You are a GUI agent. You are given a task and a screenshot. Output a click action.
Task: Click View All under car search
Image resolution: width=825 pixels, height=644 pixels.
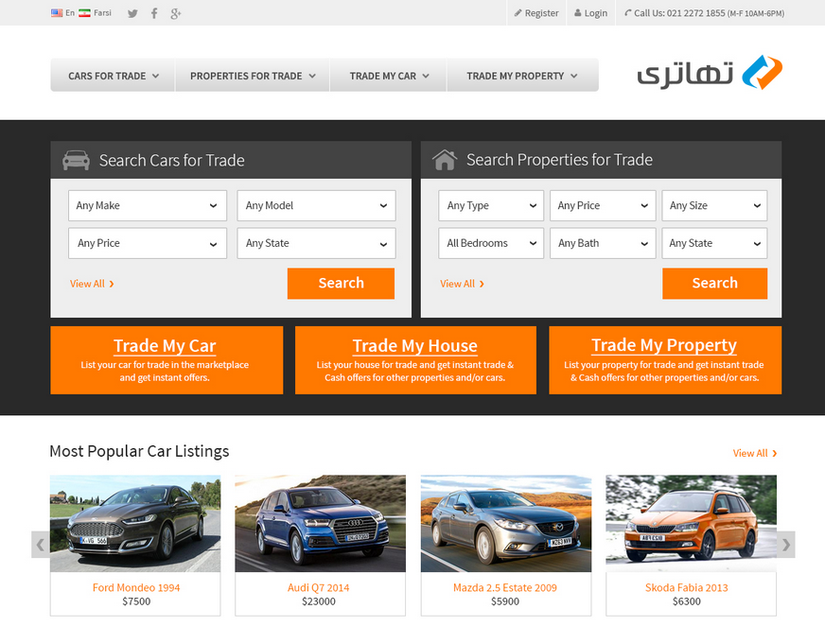pyautogui.click(x=92, y=284)
